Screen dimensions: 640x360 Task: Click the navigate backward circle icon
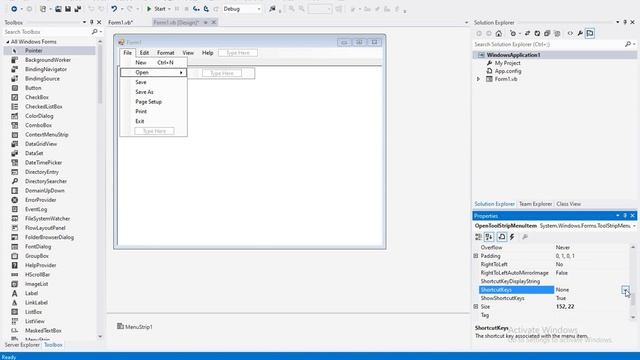(13, 9)
